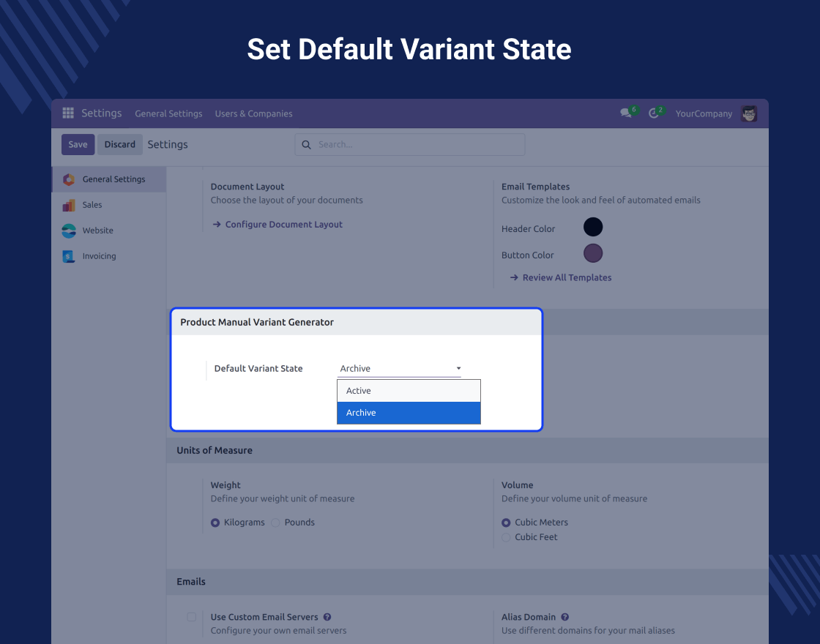Pick the Button Color swatch
Screen dimensions: 820x644
593,253
